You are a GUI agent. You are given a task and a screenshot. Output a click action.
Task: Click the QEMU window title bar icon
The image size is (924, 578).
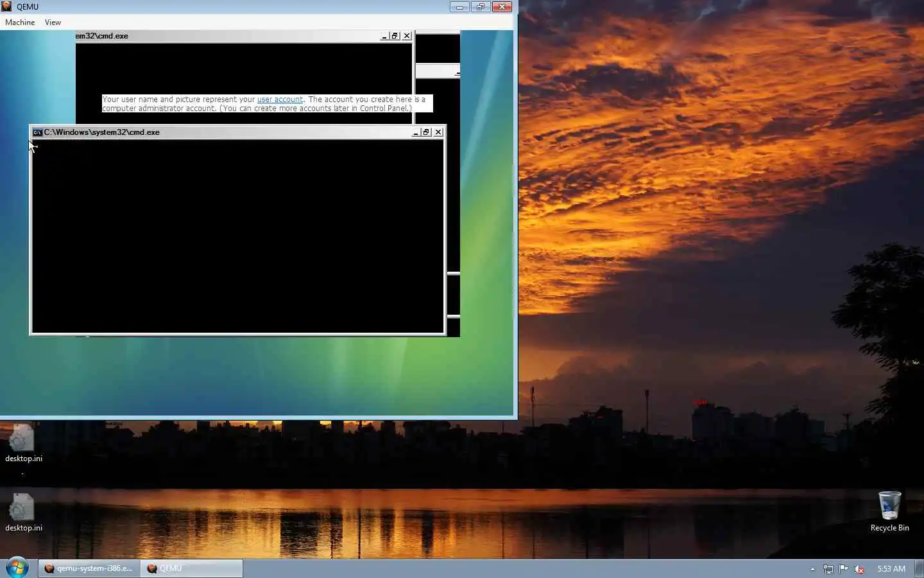click(7, 6)
